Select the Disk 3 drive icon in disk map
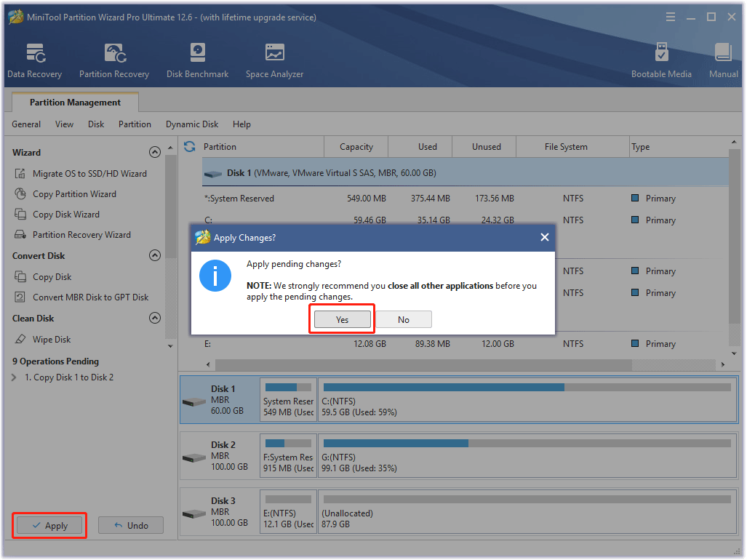Viewport: 747px width, 560px height. tap(194, 514)
